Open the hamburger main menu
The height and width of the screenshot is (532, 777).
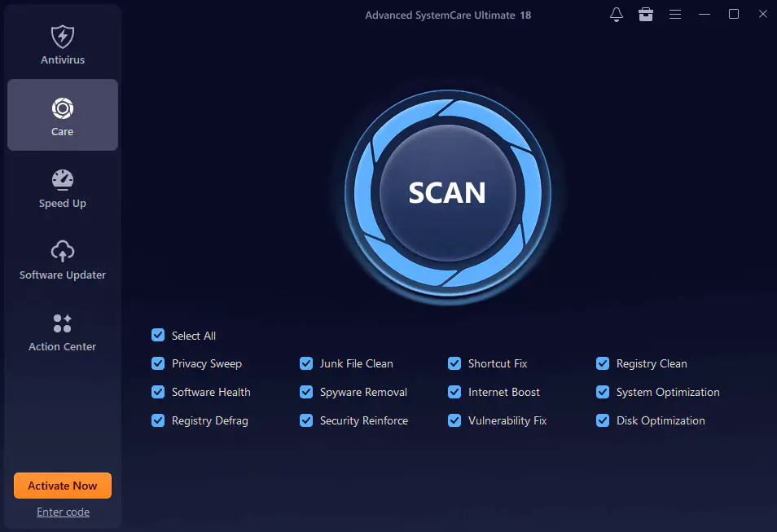click(x=675, y=14)
